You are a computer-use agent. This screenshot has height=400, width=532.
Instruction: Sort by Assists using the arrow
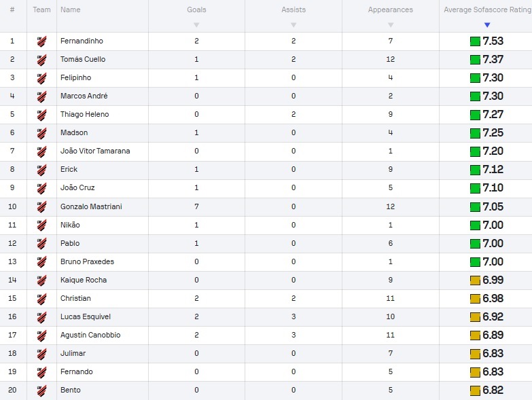294,24
